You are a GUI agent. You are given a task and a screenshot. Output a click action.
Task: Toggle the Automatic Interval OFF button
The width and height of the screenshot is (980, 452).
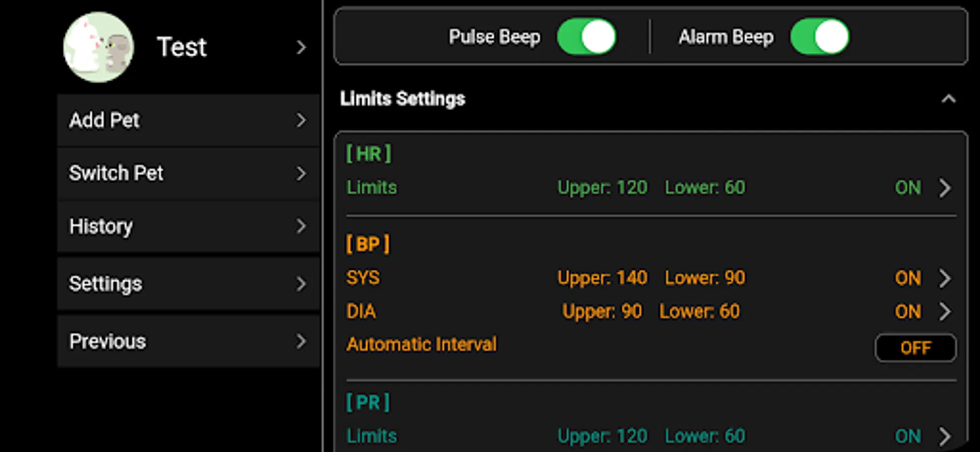[915, 348]
